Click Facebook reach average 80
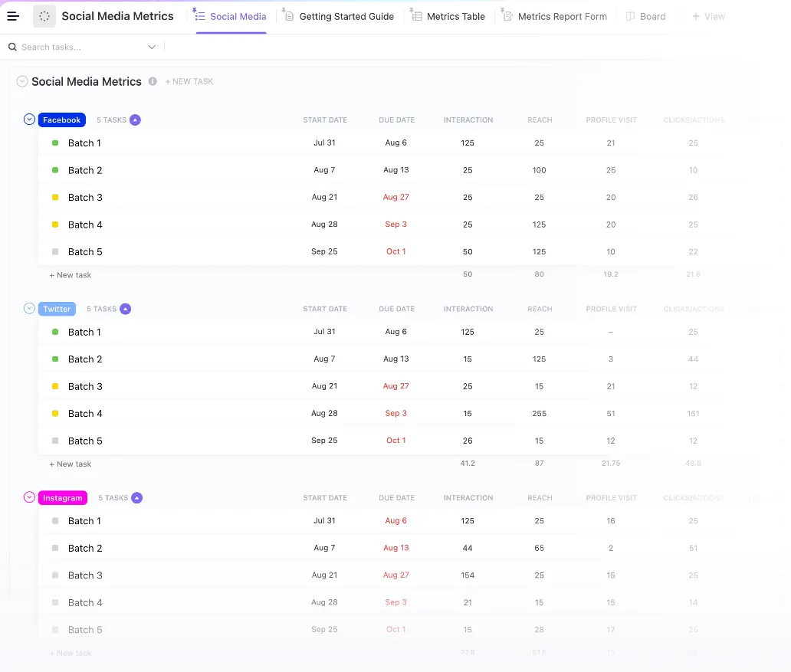This screenshot has width=791, height=672. [540, 274]
